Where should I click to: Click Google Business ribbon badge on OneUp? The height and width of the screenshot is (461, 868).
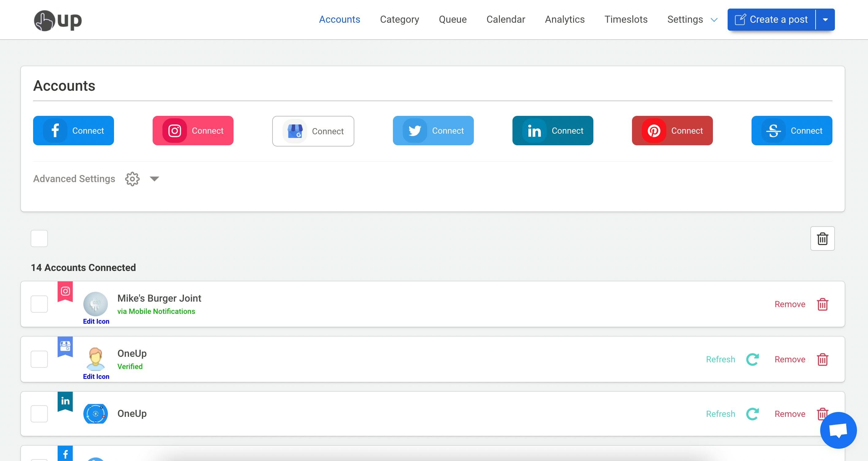point(65,346)
